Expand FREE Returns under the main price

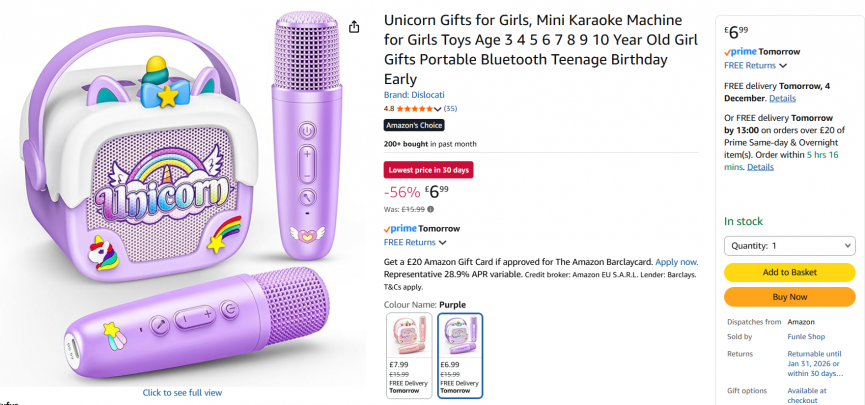pos(415,242)
